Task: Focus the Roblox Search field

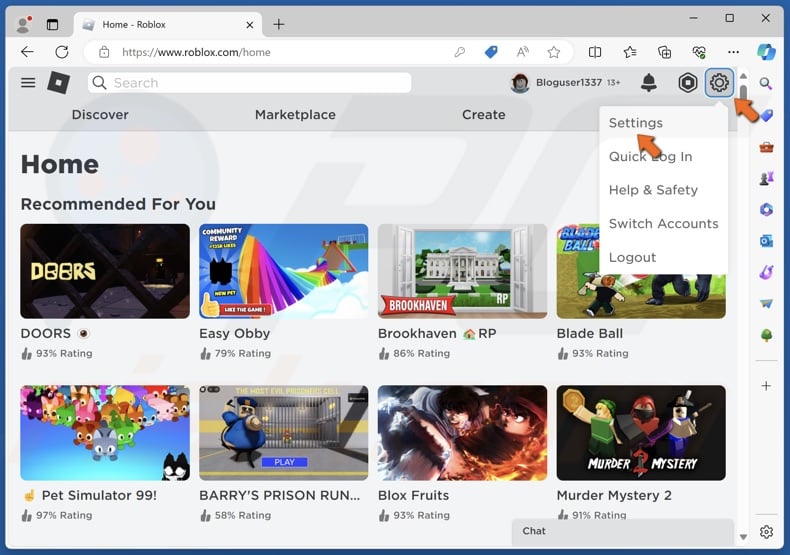Action: (x=249, y=83)
